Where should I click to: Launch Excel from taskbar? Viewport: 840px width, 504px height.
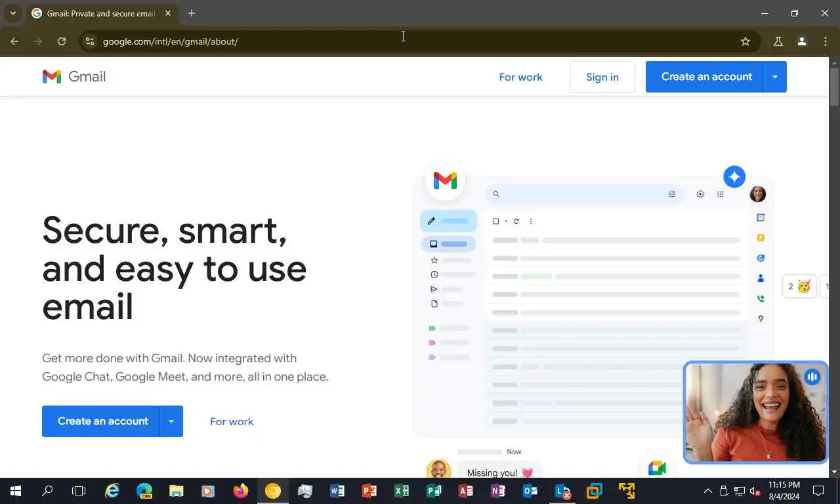[x=402, y=491]
